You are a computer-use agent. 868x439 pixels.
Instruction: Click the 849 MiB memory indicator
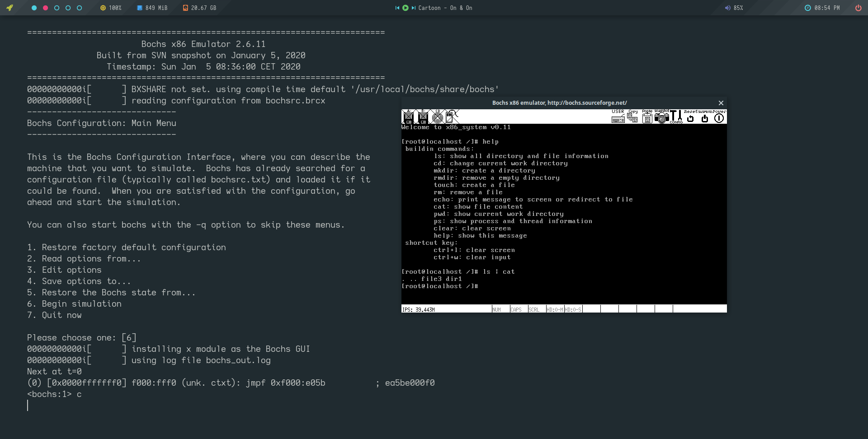152,8
